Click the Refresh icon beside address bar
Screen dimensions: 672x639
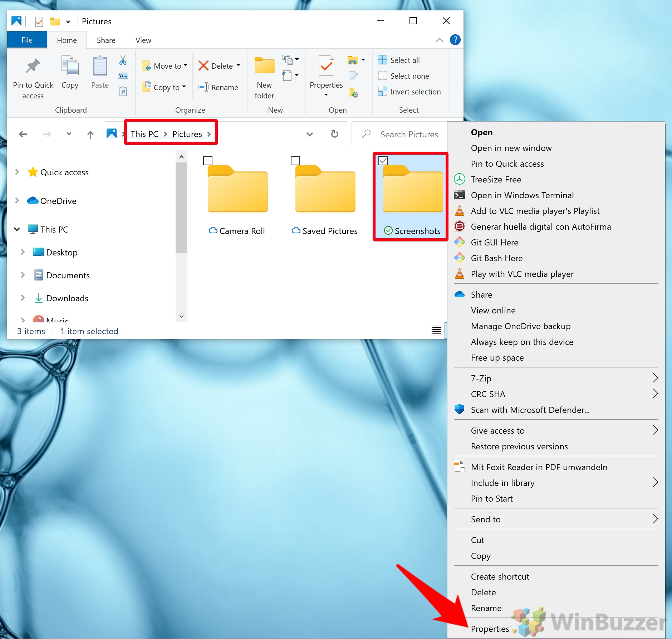coord(334,134)
